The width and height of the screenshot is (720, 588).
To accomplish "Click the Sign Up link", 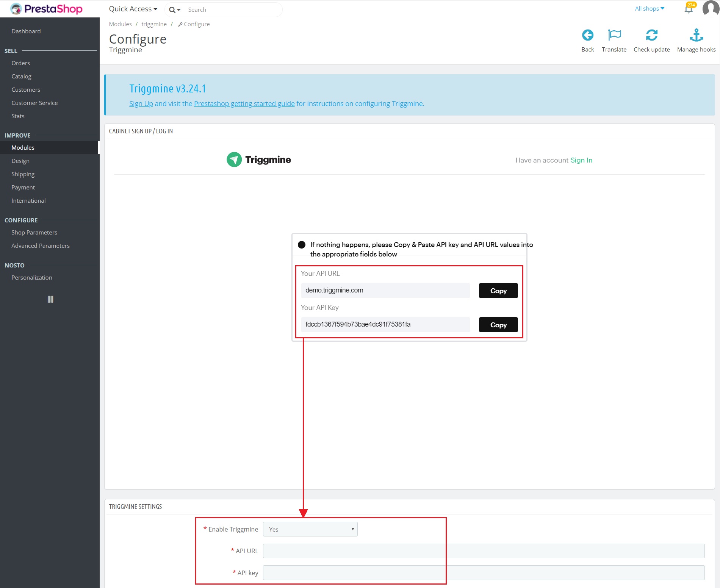I will pyautogui.click(x=141, y=103).
